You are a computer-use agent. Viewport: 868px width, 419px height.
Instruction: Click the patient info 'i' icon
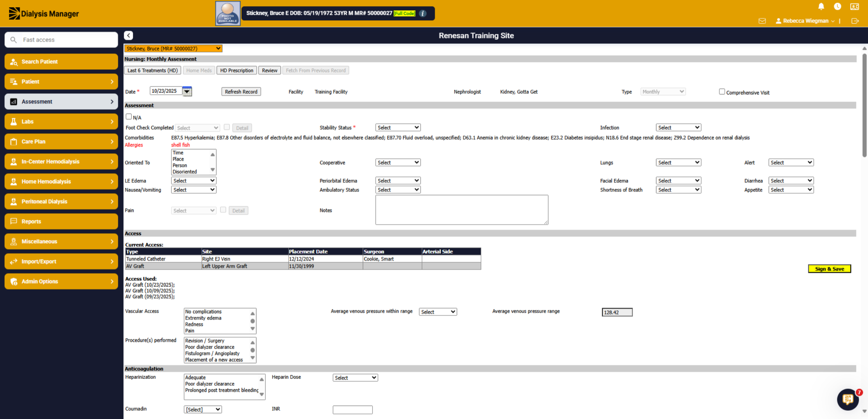[x=422, y=13]
